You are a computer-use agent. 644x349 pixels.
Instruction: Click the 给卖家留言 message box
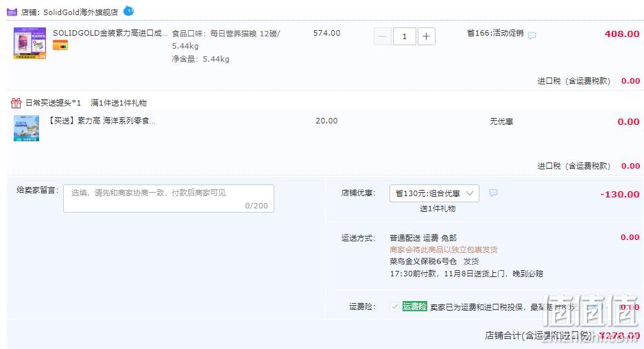click(x=169, y=198)
